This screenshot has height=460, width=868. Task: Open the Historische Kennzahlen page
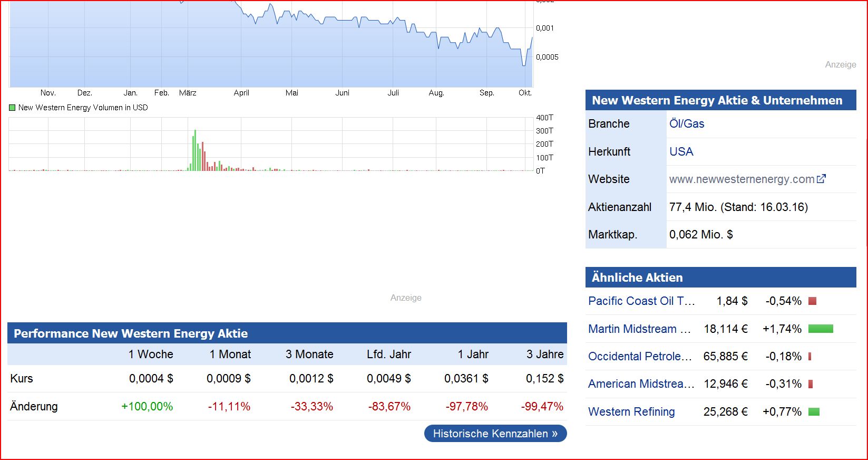[x=495, y=434]
